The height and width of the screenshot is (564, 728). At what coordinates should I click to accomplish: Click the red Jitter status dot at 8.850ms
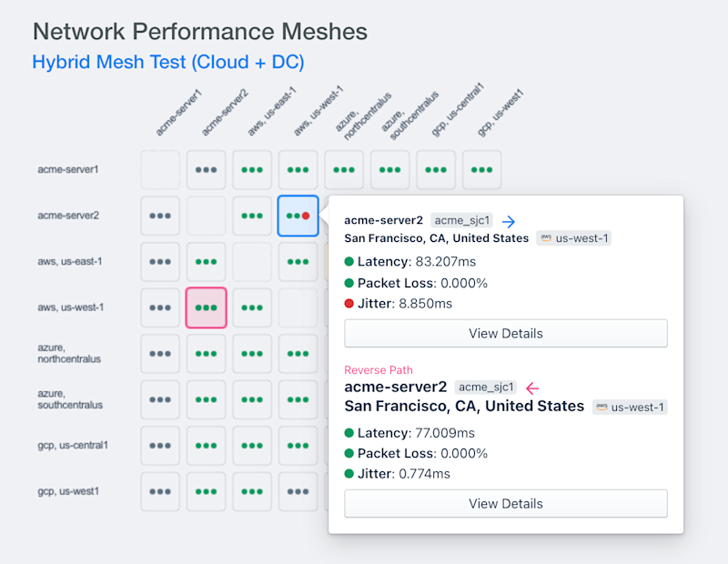[x=349, y=304]
